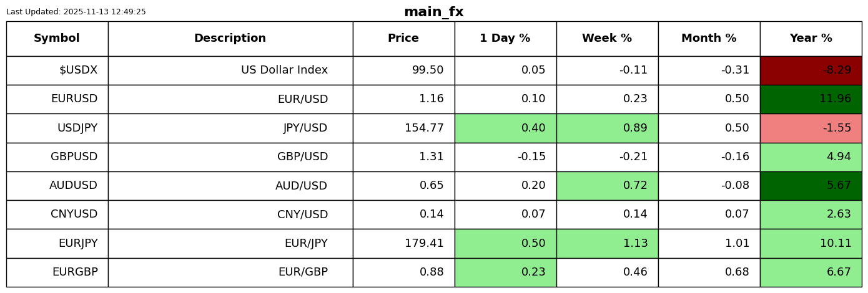Viewport: 868px width, 293px height.
Task: Select the EURUSD symbol cell
Action: [x=57, y=99]
